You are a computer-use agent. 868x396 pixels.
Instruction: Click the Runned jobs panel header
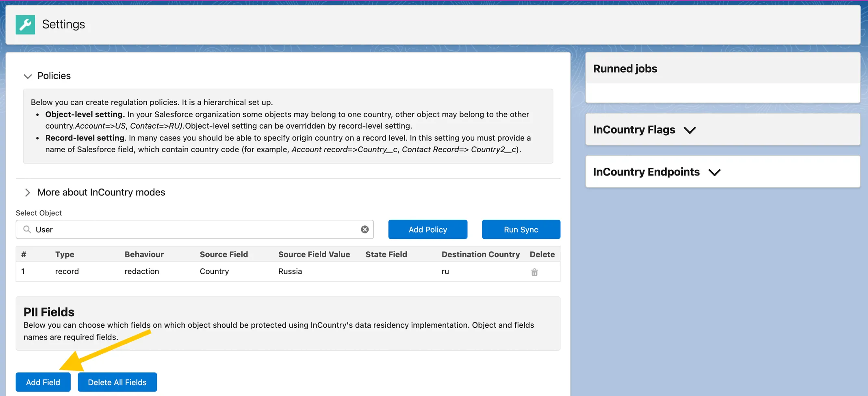pos(625,69)
